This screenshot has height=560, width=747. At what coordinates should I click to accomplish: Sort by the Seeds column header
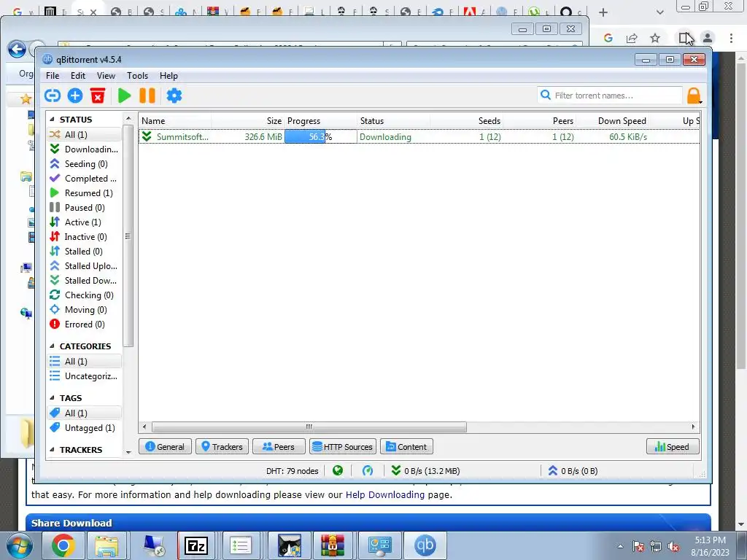[x=466, y=121]
